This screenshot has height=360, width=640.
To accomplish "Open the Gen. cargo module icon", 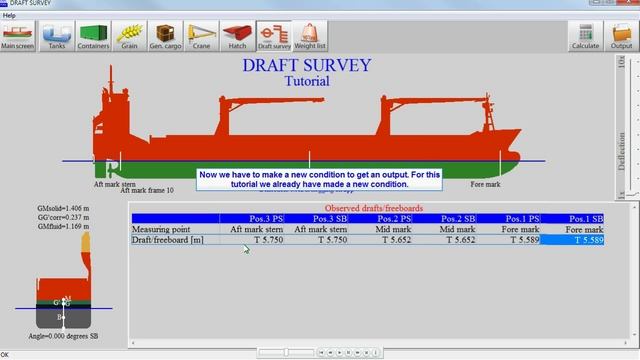I will click(x=165, y=36).
